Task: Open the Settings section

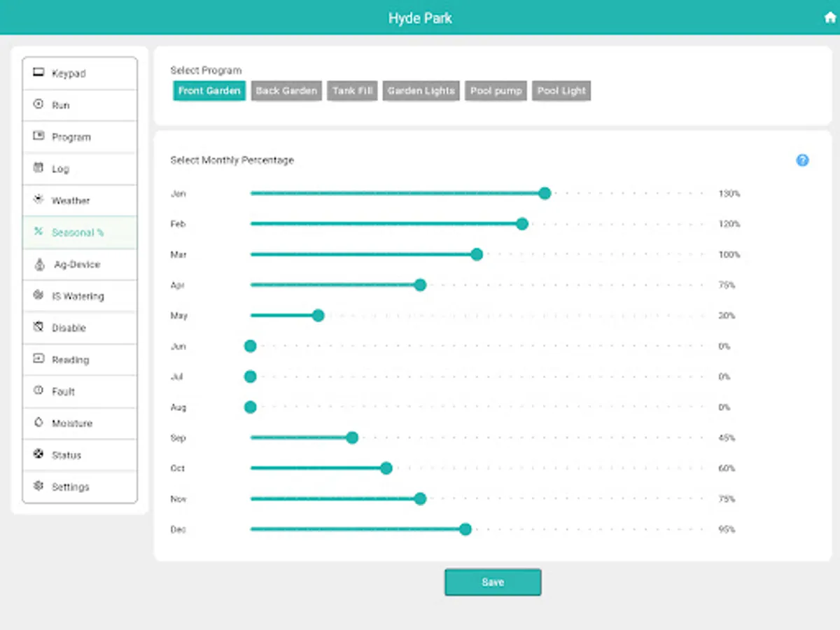Action: click(70, 486)
